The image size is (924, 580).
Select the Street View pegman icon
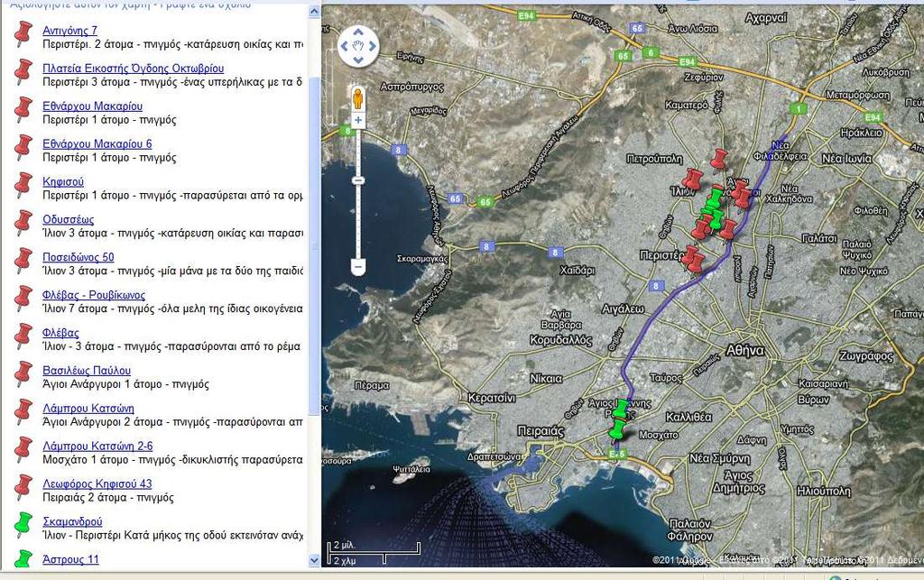coord(357,98)
